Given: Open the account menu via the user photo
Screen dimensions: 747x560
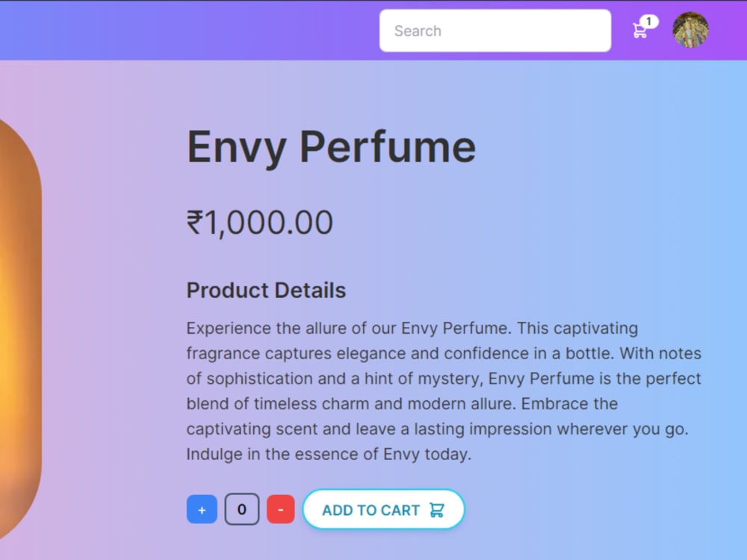Looking at the screenshot, I should (690, 31).
